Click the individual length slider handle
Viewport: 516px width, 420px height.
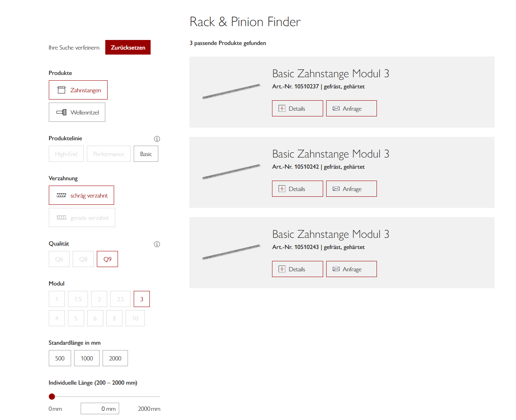tap(52, 397)
